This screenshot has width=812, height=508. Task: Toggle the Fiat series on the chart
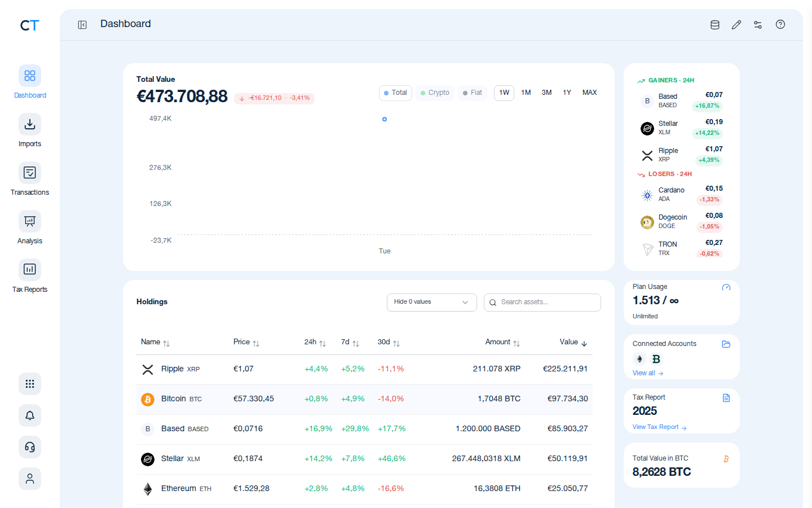click(473, 93)
